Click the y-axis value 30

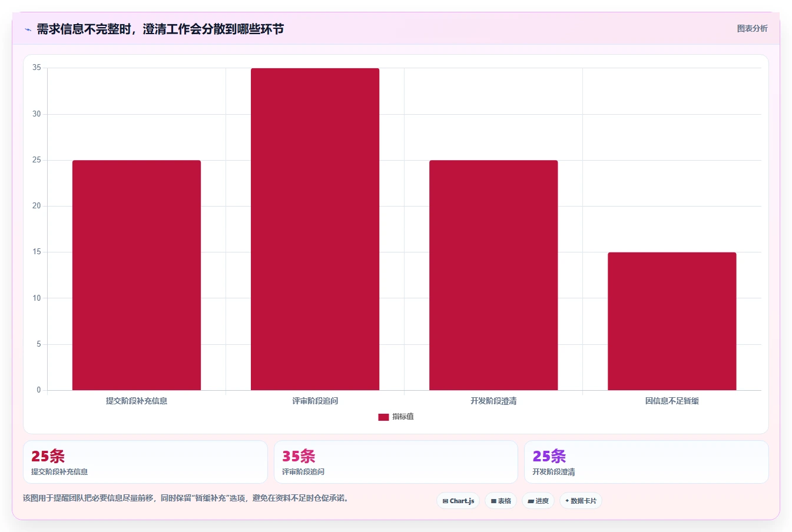click(x=37, y=114)
